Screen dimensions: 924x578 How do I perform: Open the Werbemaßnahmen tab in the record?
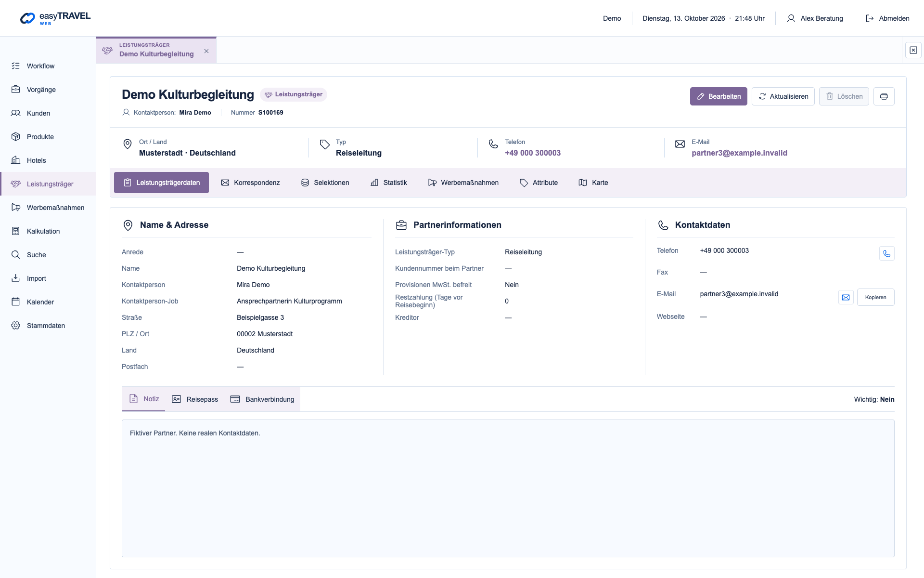(463, 183)
